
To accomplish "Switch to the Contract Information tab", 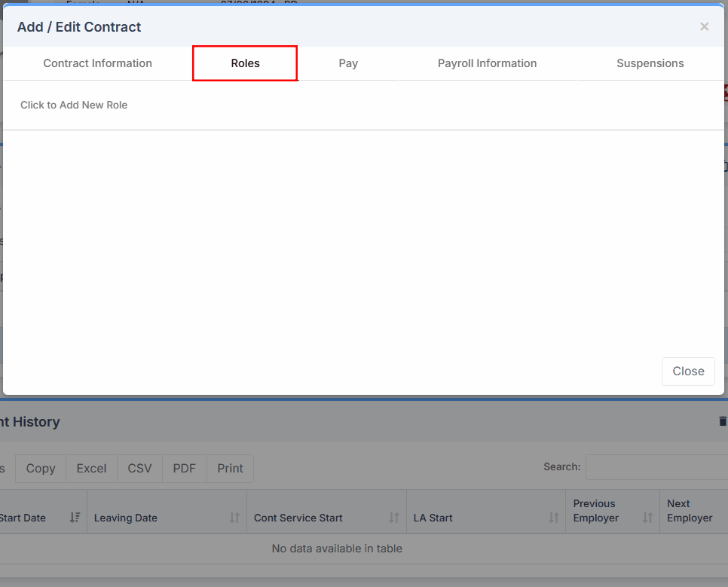I will click(x=97, y=63).
